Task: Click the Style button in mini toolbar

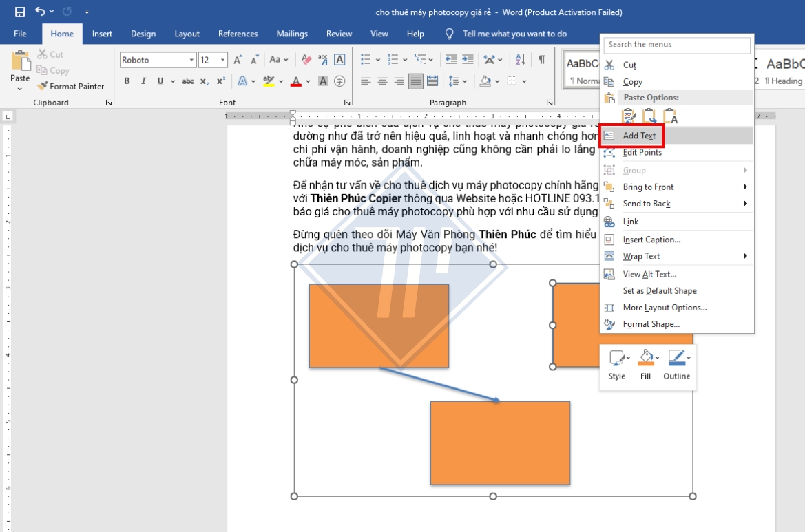Action: click(617, 365)
